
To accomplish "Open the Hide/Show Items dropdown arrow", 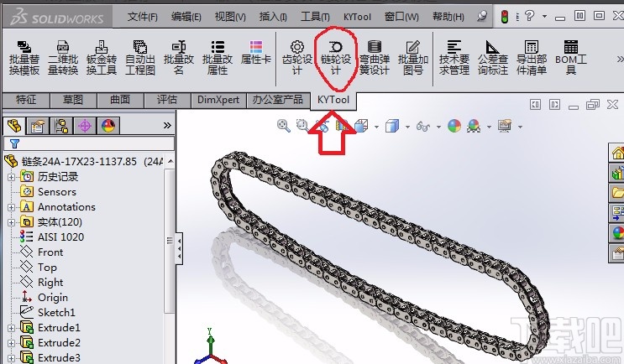I will pyautogui.click(x=438, y=127).
